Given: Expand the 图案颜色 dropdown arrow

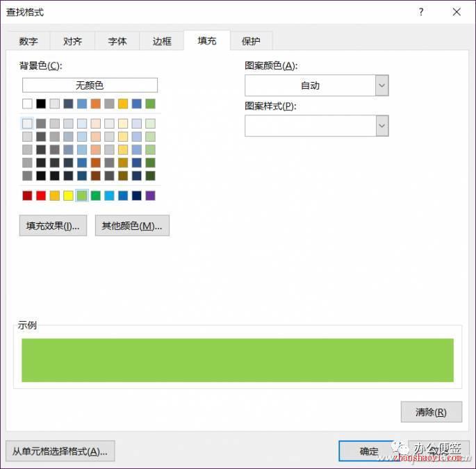Looking at the screenshot, I should (382, 85).
